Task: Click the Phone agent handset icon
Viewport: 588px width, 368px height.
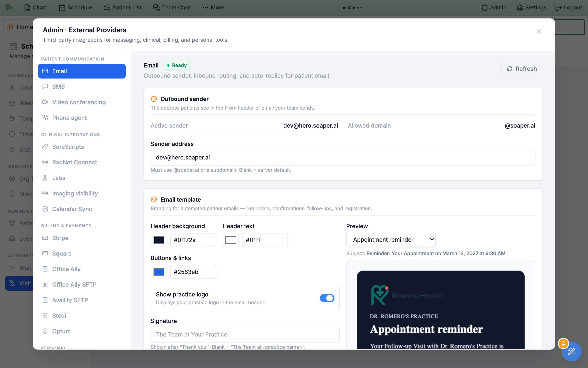Action: point(45,118)
